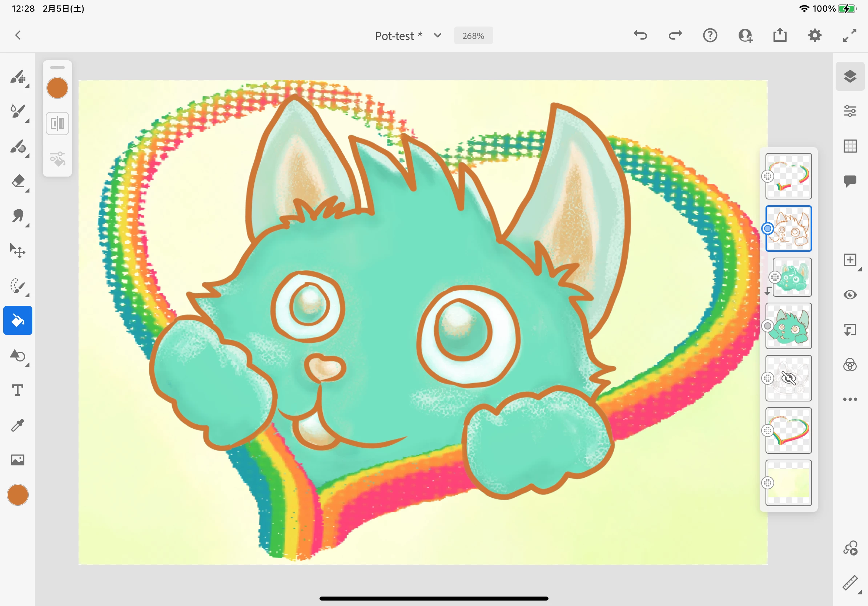
Task: Open the Comments panel
Action: pos(849,181)
